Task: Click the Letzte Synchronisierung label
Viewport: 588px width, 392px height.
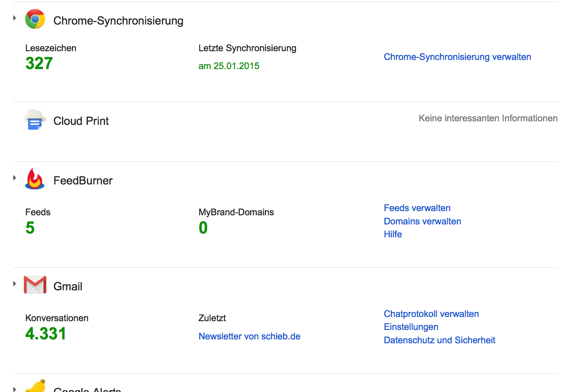Action: click(247, 48)
